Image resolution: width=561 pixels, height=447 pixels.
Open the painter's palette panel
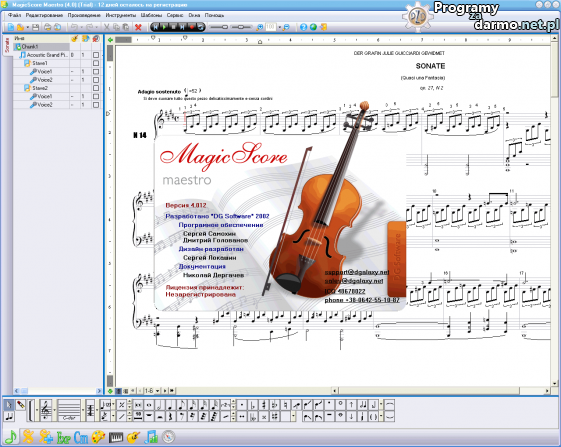tap(98, 437)
